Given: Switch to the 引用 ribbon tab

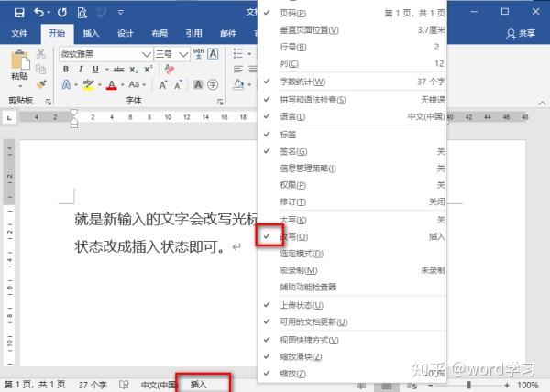Looking at the screenshot, I should (x=193, y=33).
